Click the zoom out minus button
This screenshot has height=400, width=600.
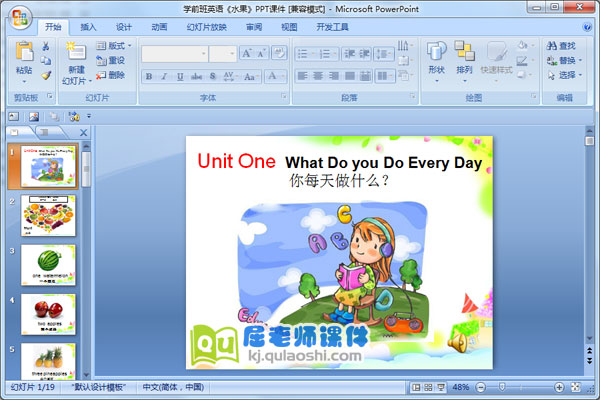point(481,388)
